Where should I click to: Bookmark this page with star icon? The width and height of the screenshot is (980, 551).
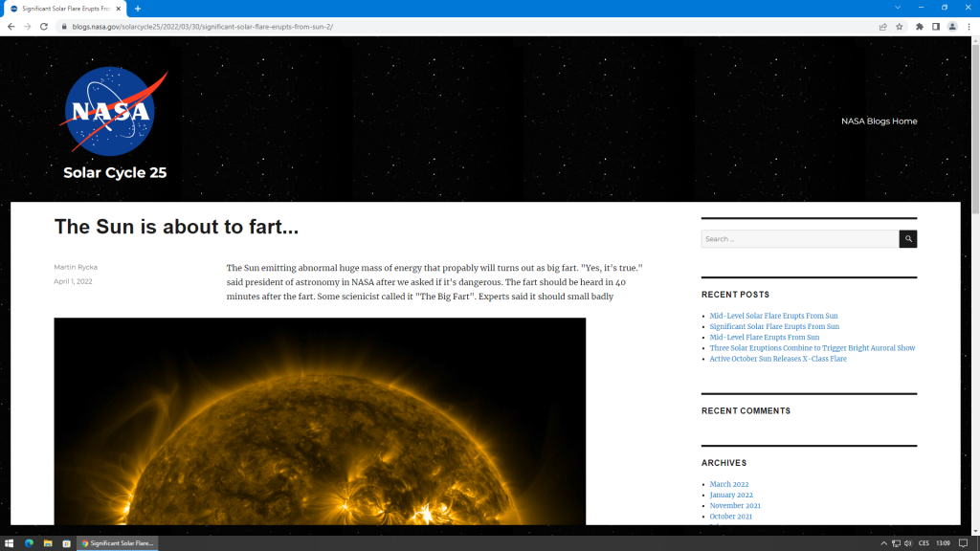tap(899, 27)
